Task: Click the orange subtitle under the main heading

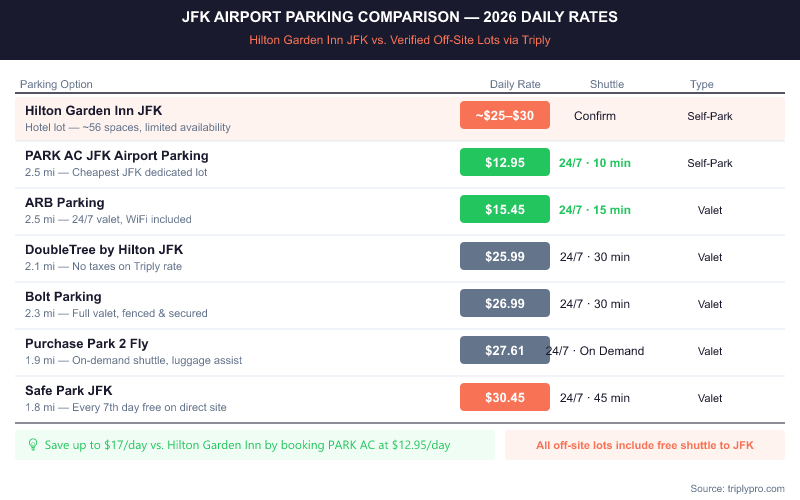Action: (400, 41)
